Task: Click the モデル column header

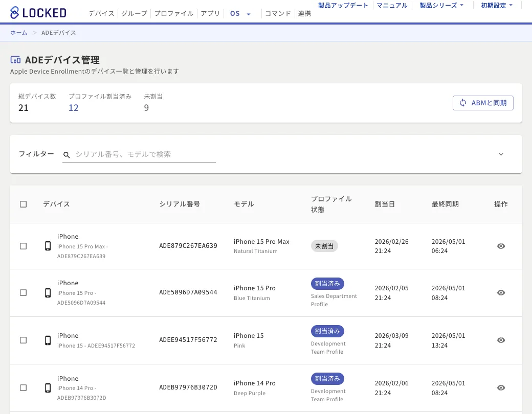Action: coord(243,204)
